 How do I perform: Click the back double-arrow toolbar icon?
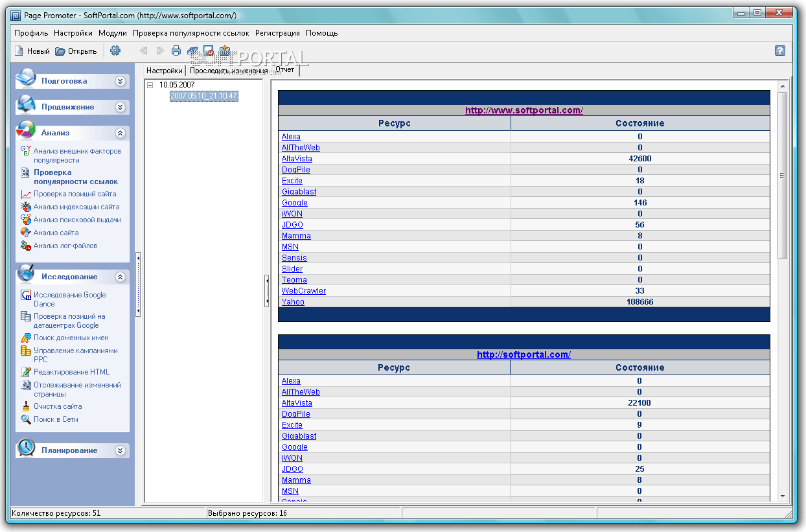(143, 51)
